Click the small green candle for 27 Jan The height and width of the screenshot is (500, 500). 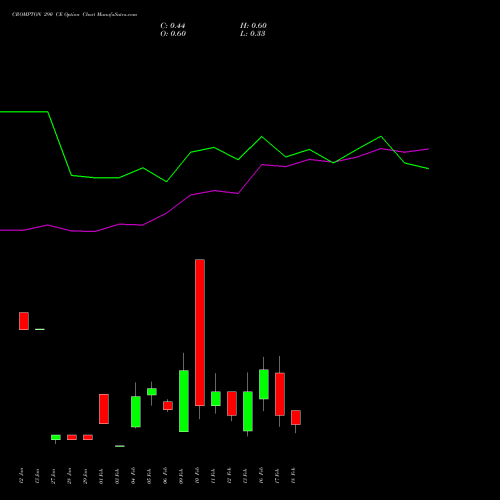coord(56,437)
